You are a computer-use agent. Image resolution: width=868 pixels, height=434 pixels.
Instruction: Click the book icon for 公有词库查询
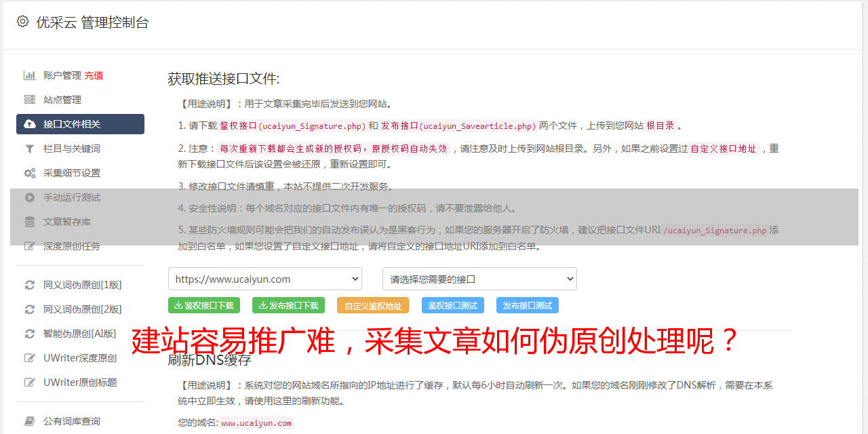[30, 421]
